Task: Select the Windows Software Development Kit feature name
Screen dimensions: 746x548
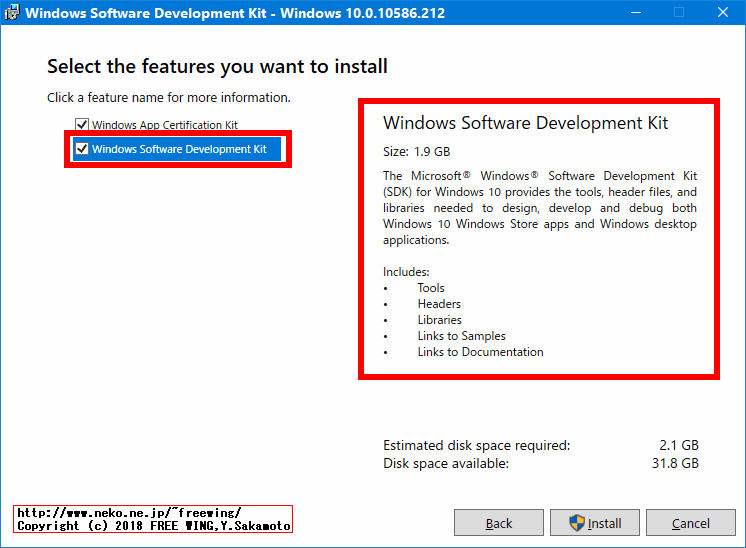Action: 179,149
